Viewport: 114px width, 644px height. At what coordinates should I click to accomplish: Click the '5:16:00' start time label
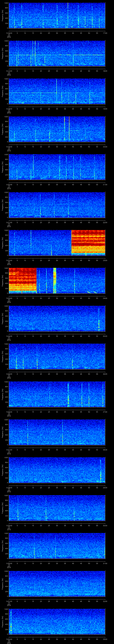(x=9, y=33)
